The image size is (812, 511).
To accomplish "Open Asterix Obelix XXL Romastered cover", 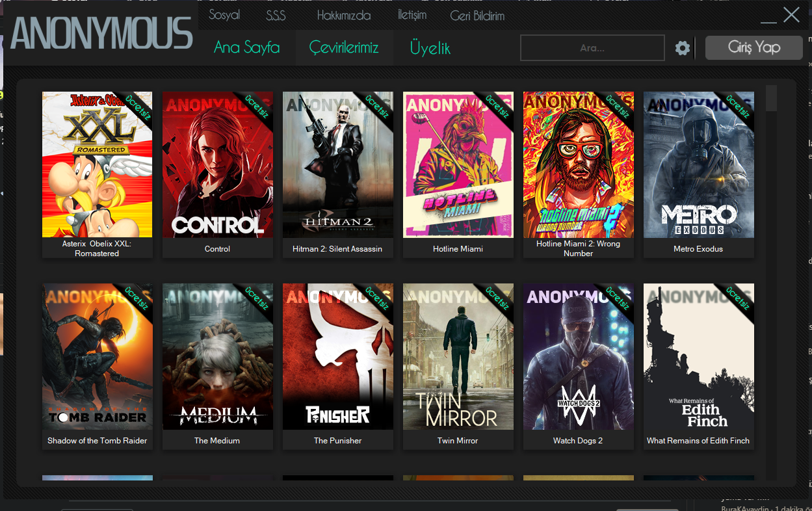I will [x=98, y=164].
